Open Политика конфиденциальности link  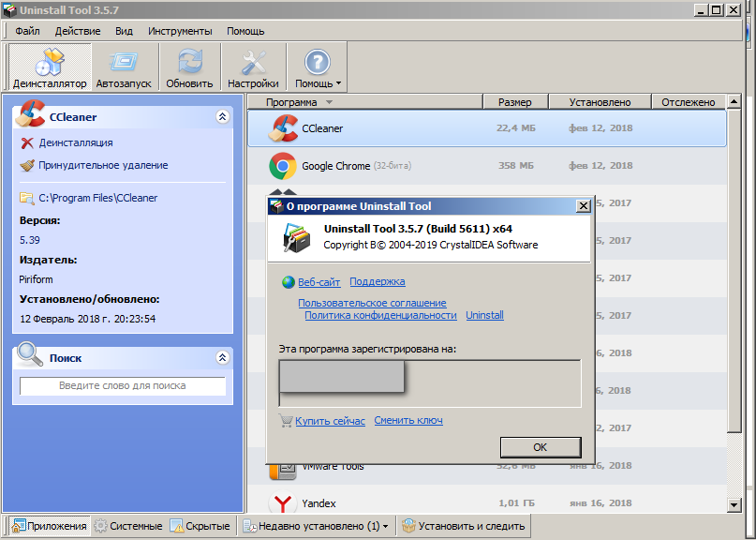coord(380,315)
